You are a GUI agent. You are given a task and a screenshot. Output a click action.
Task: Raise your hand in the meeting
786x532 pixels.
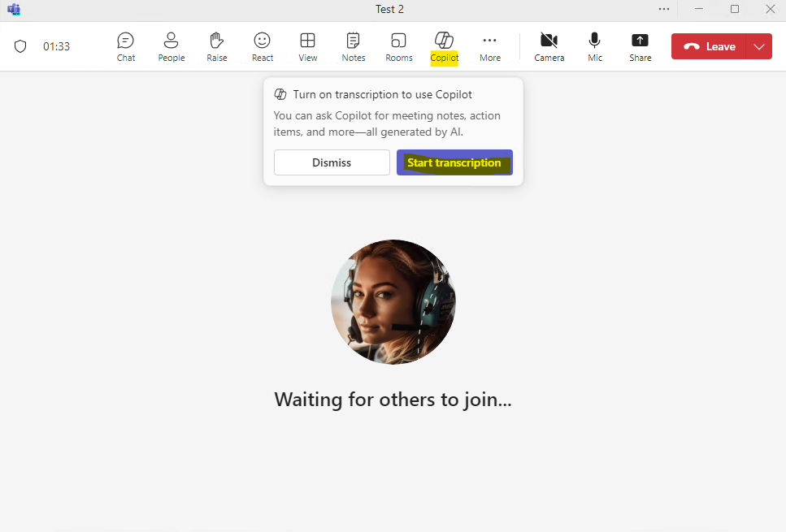pos(216,47)
